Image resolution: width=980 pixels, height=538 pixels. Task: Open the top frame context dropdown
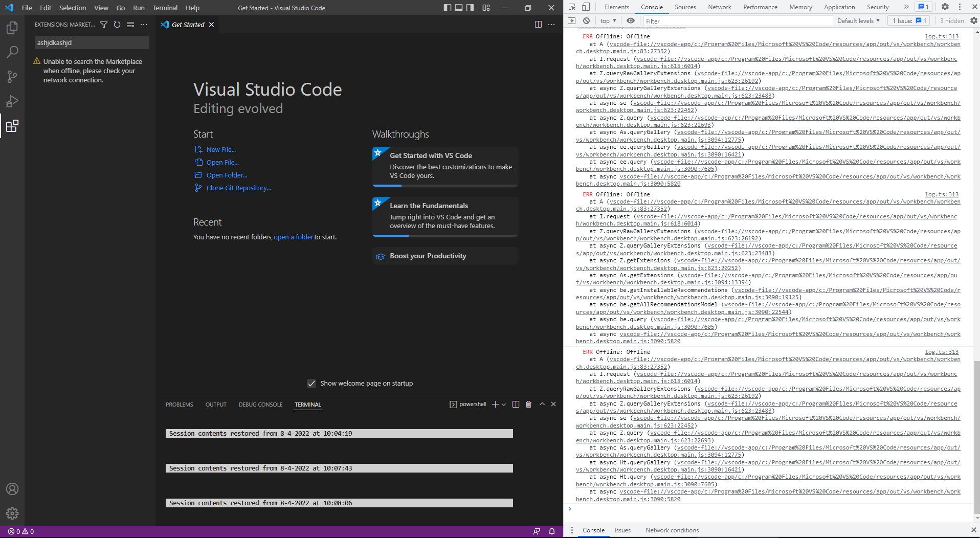click(x=607, y=20)
